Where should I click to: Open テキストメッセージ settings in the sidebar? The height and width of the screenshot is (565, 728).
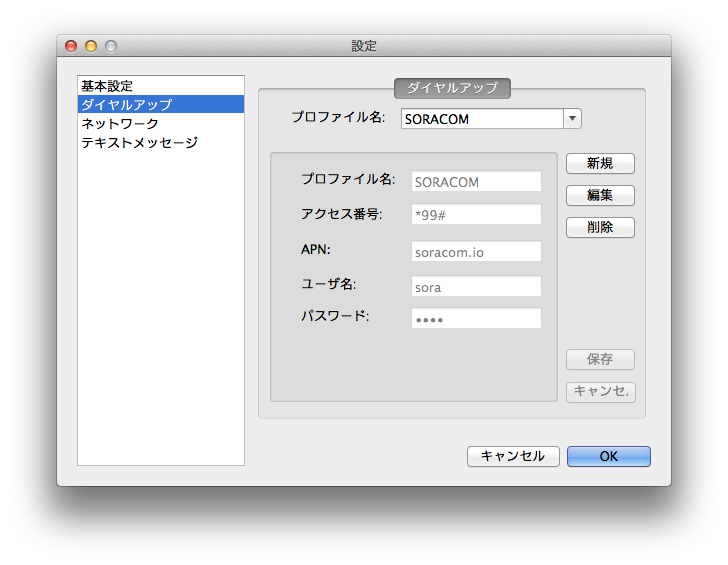point(161,143)
